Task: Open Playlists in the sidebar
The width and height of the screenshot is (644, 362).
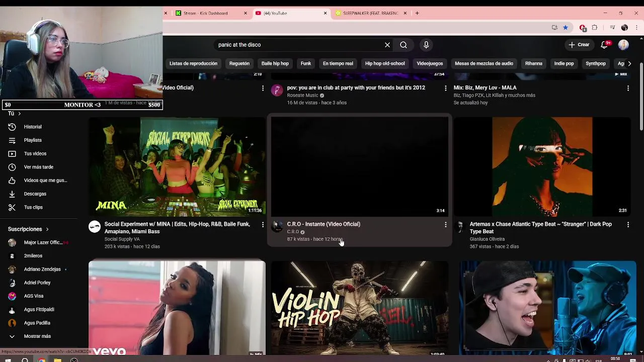Action: [33, 140]
